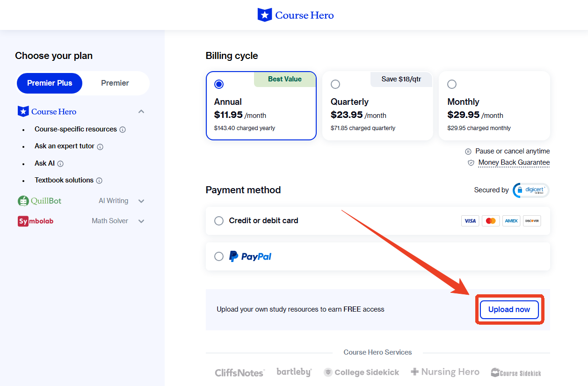Click the Mastercard icon

point(491,221)
